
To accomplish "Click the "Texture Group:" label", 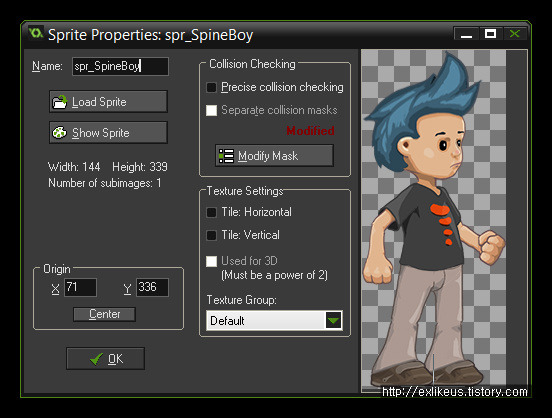I will (242, 300).
